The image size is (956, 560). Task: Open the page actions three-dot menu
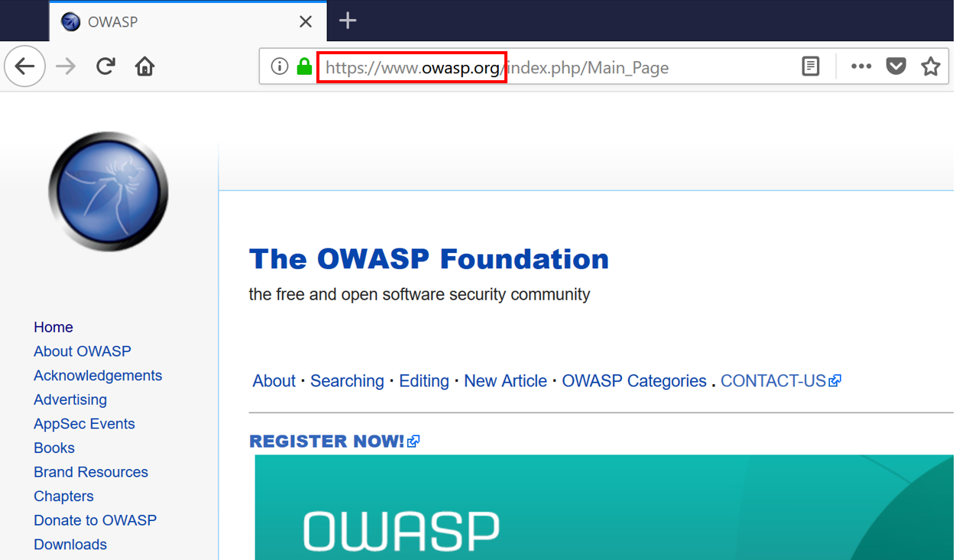861,66
